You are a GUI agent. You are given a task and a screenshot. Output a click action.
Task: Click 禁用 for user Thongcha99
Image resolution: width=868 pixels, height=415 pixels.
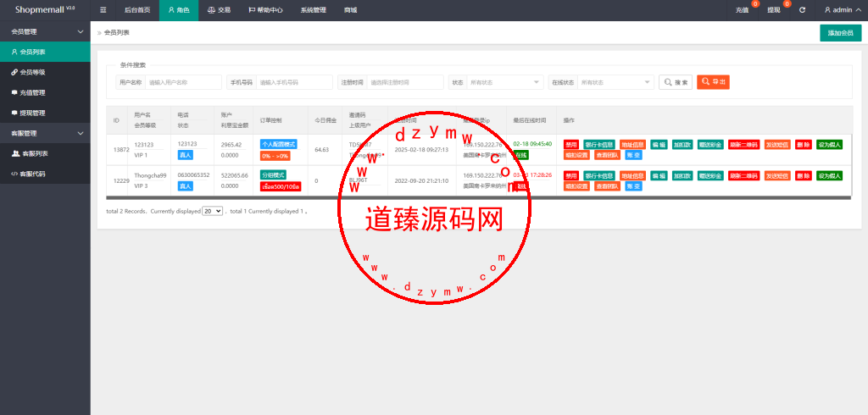(571, 175)
